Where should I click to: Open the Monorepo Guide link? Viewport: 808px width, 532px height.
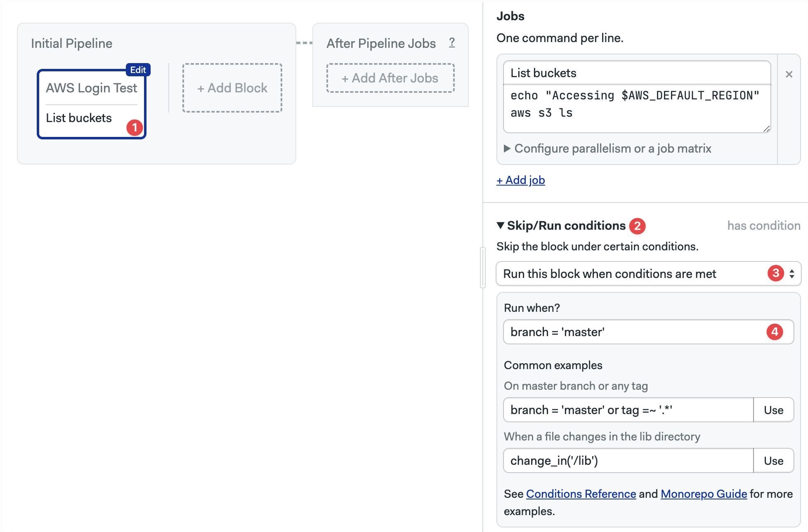tap(704, 494)
